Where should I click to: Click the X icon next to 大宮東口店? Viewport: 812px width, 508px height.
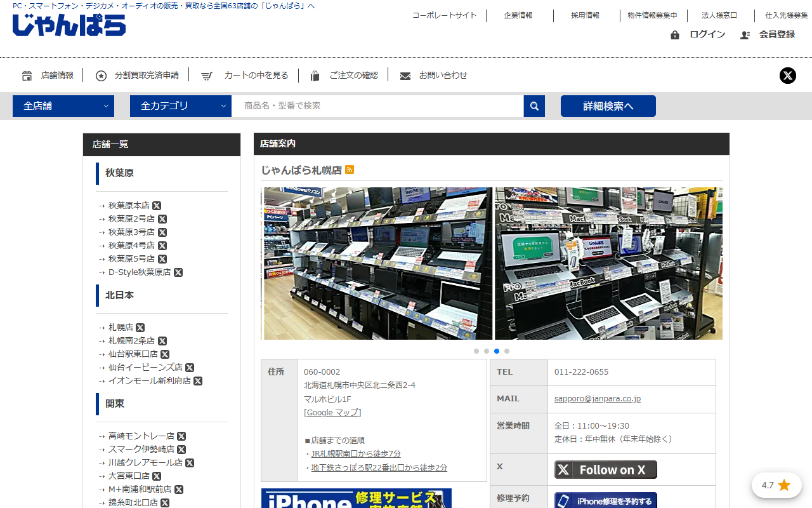157,476
